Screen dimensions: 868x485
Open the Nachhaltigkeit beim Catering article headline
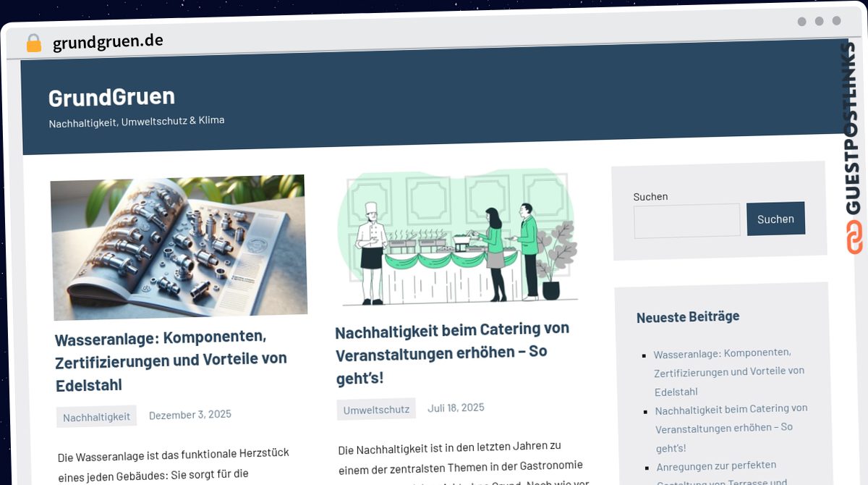point(453,353)
